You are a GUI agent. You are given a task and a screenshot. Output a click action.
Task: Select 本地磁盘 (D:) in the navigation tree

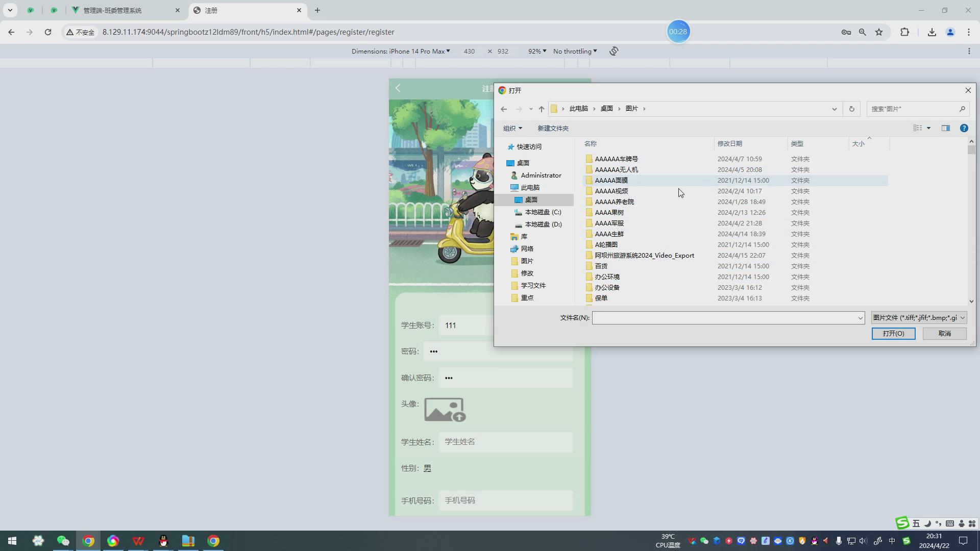(x=543, y=224)
